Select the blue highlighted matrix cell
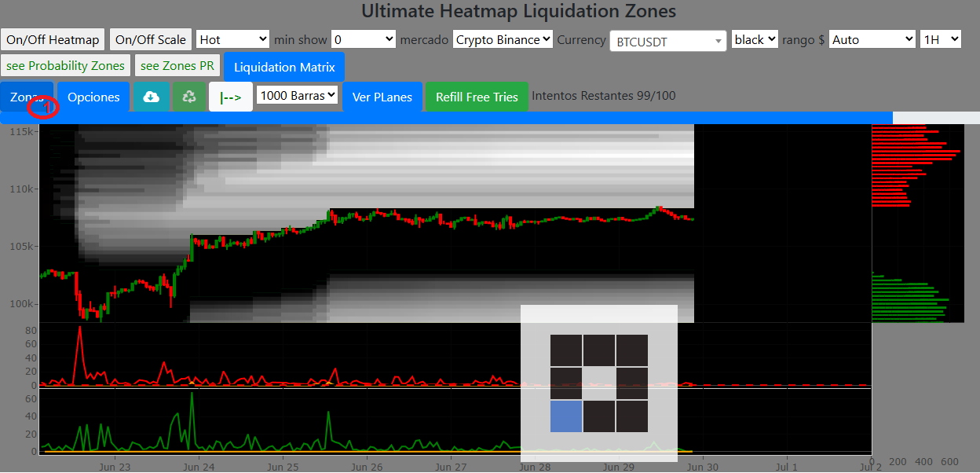Image resolution: width=980 pixels, height=473 pixels. coord(566,416)
